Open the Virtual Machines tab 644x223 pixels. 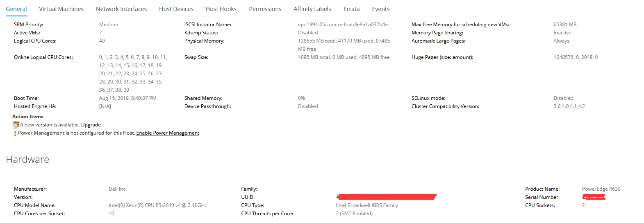click(x=61, y=9)
